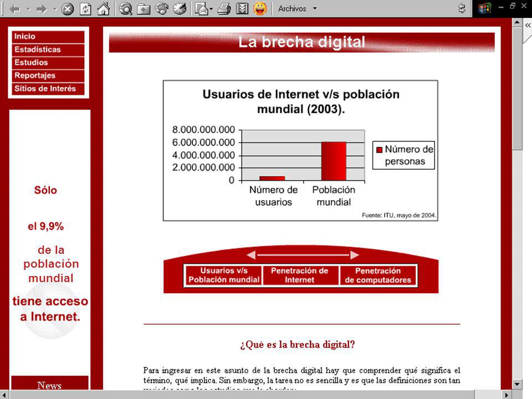Click the 'el 9,9%' sidebar text
The image size is (532, 399).
coord(46,226)
